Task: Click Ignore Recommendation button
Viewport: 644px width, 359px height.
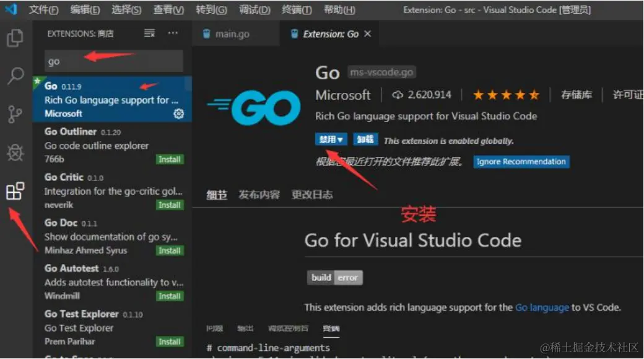Action: (521, 162)
